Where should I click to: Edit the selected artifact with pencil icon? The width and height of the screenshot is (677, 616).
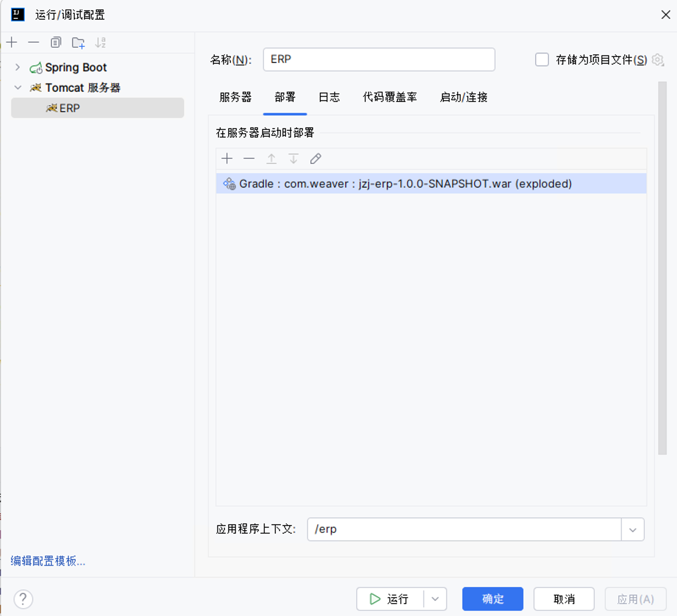pos(316,159)
